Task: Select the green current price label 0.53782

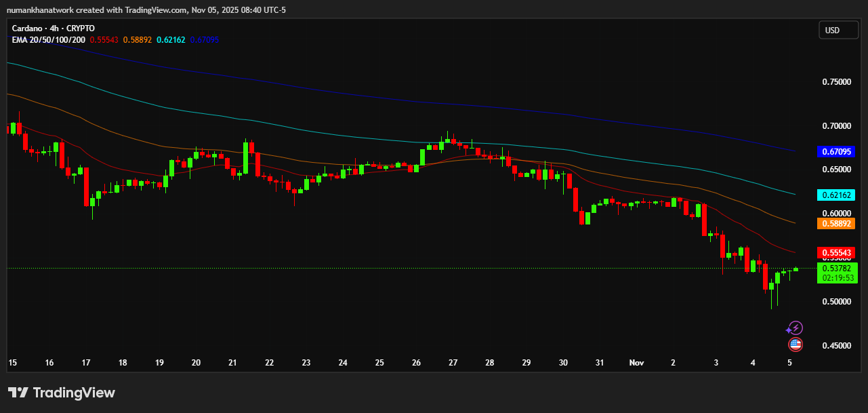Action: pyautogui.click(x=836, y=269)
